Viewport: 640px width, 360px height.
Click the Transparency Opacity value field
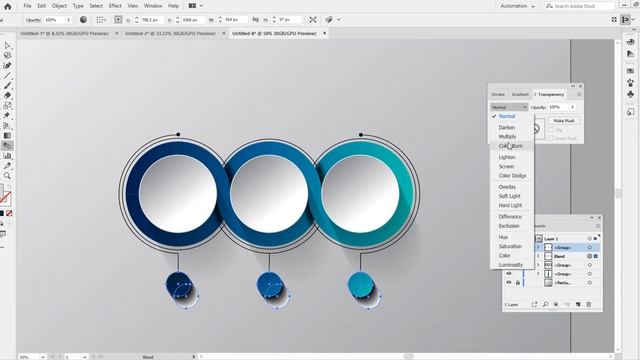pos(558,107)
